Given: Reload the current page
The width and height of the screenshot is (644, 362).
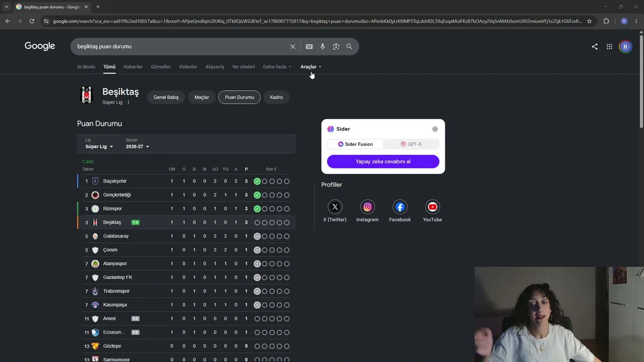Looking at the screenshot, I should pos(32,21).
